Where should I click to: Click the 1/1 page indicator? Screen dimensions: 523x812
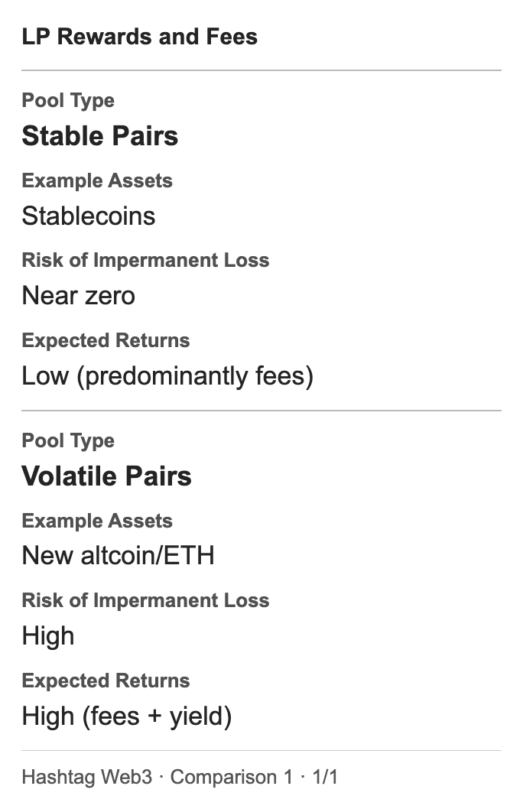click(325, 778)
